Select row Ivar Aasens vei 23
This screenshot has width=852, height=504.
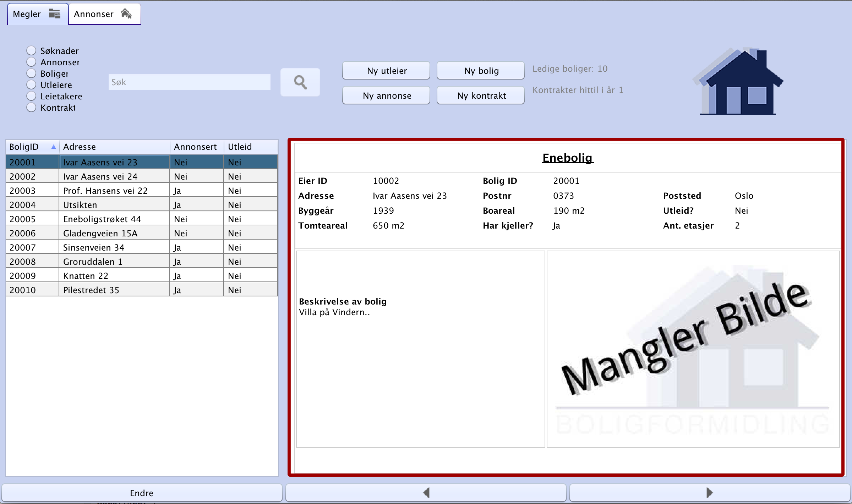coord(142,162)
